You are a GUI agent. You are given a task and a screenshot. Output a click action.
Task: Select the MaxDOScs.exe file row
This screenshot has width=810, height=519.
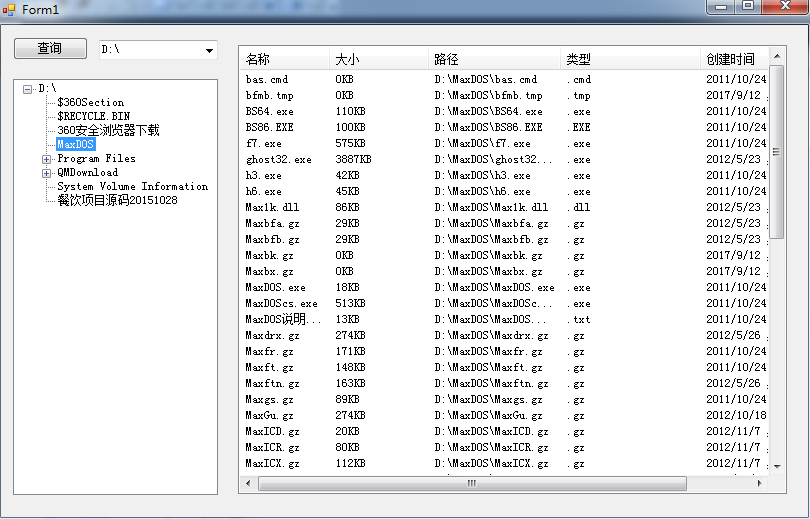click(504, 304)
